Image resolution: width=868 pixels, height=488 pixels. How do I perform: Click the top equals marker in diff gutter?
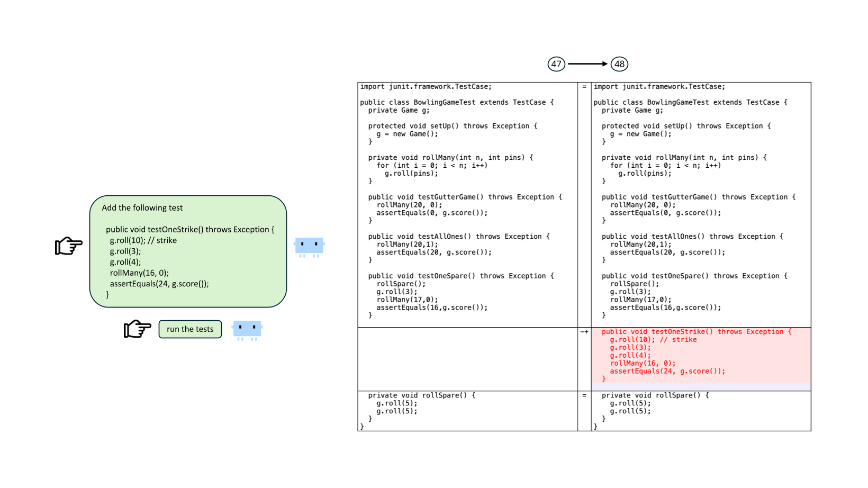tap(584, 87)
